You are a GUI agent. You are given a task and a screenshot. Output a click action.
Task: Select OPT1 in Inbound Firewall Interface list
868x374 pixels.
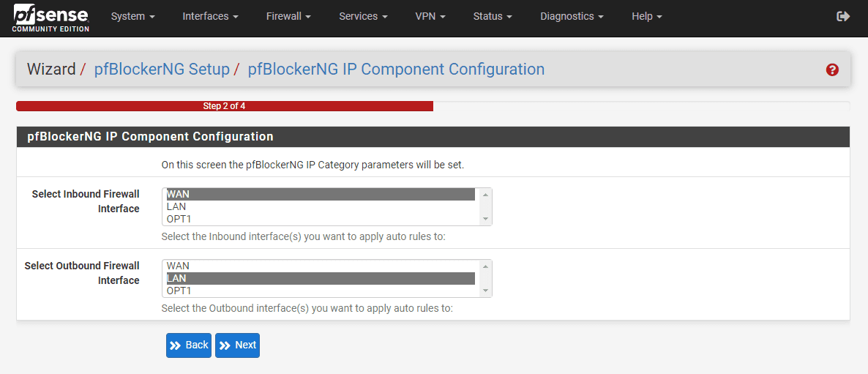(x=320, y=219)
